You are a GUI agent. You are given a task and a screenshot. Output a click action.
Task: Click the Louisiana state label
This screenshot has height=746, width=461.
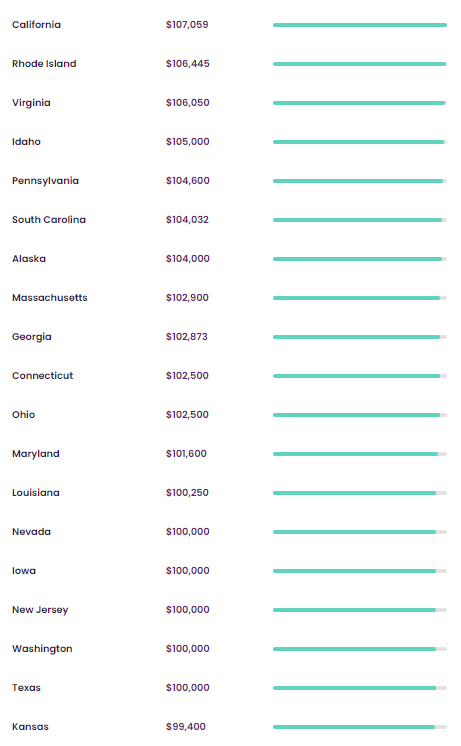click(x=36, y=493)
